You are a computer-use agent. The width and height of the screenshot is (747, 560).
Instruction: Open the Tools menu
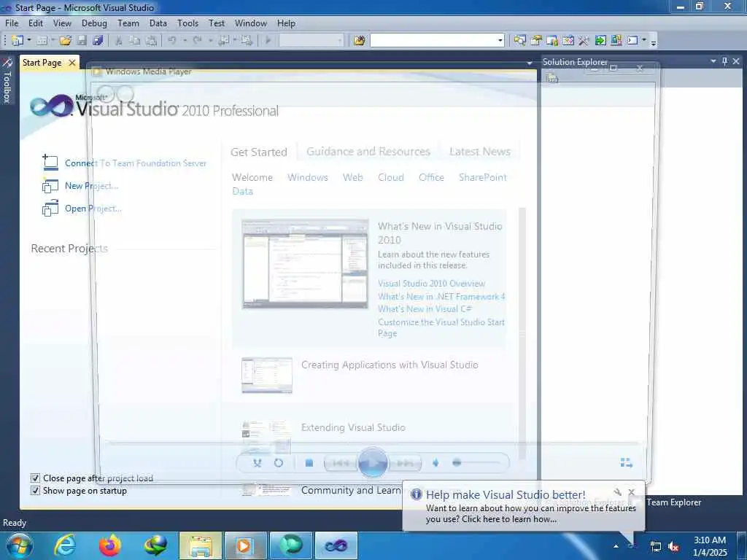pyautogui.click(x=187, y=23)
